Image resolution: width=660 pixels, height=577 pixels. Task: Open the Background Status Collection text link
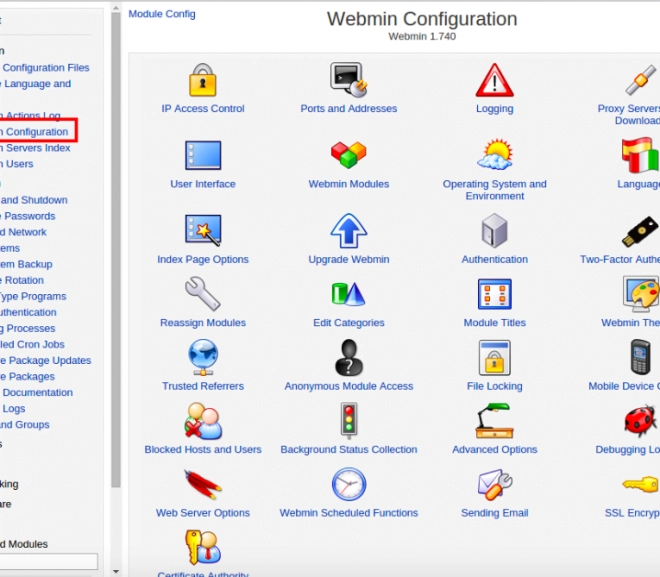pos(349,449)
